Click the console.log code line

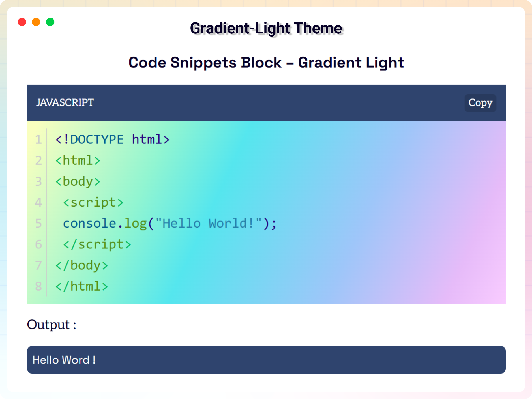pyautogui.click(x=170, y=223)
